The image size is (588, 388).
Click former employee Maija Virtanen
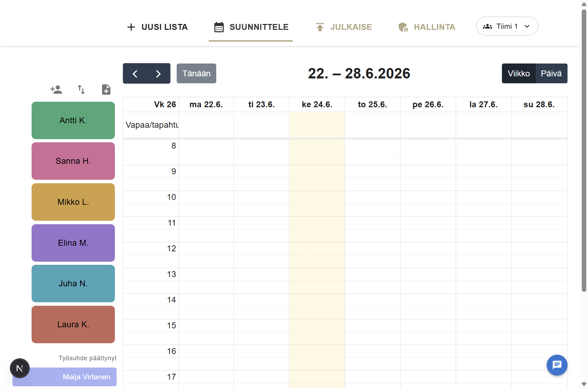pos(65,377)
